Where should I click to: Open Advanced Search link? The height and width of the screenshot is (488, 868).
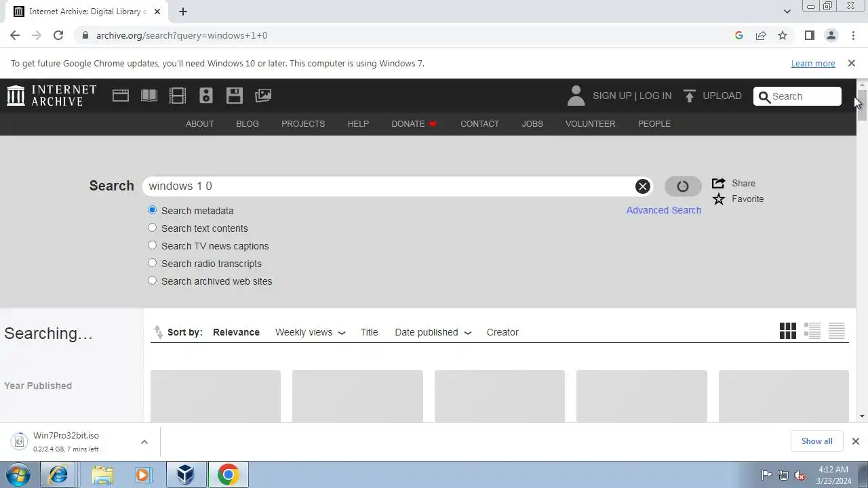point(663,210)
